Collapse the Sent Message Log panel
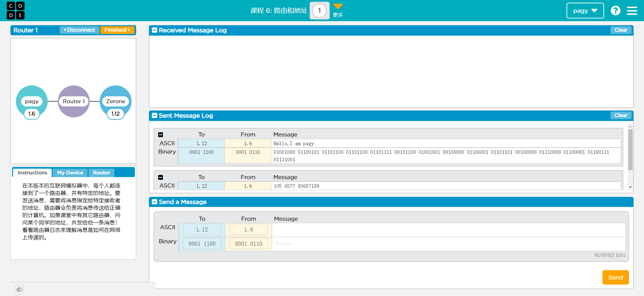The width and height of the screenshot is (644, 296). click(155, 116)
